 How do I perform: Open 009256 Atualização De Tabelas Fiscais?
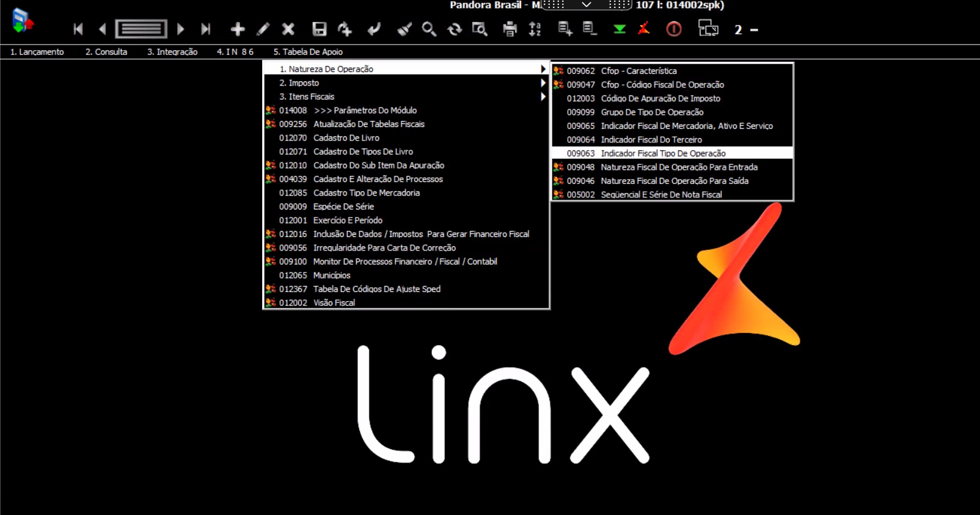coord(406,124)
